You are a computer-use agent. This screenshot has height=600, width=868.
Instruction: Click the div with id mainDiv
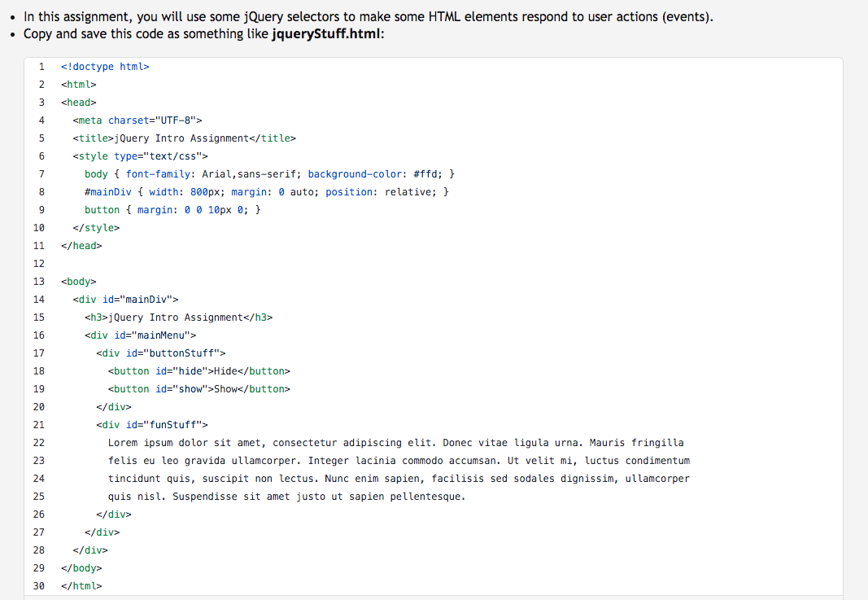click(128, 299)
